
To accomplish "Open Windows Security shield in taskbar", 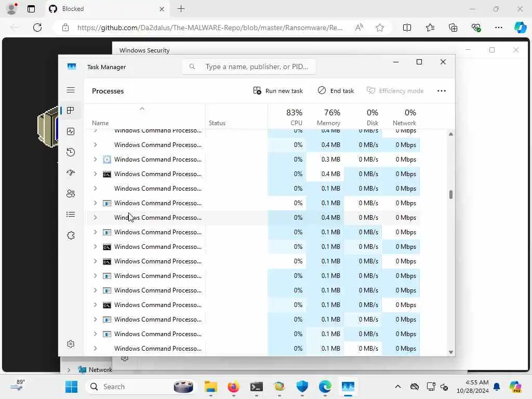I will point(302,387).
